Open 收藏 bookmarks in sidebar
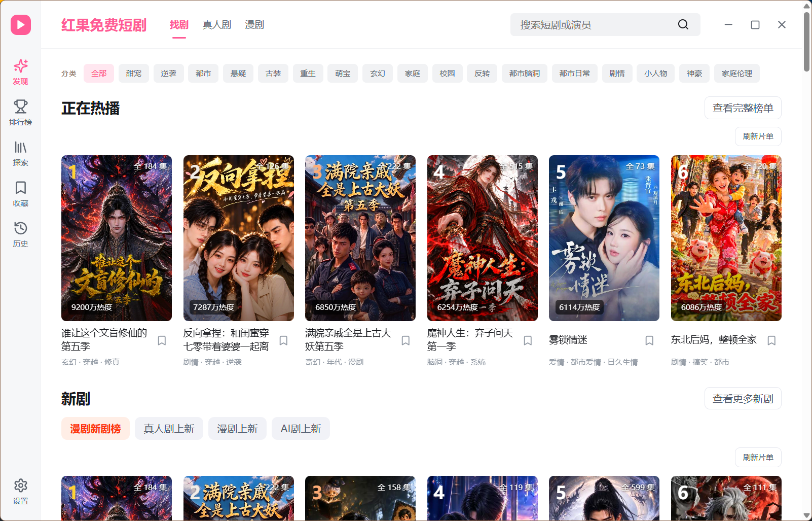The height and width of the screenshot is (521, 812). (x=21, y=194)
